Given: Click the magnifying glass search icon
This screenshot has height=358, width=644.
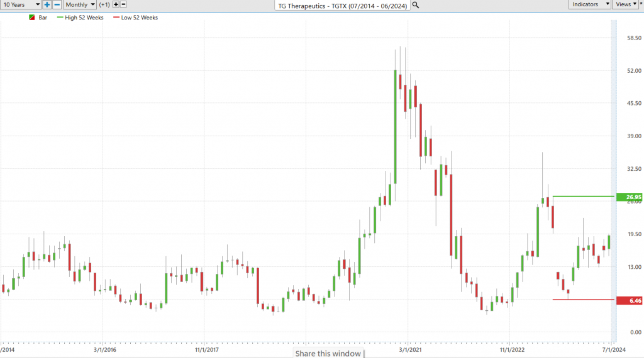Looking at the screenshot, I should point(416,5).
